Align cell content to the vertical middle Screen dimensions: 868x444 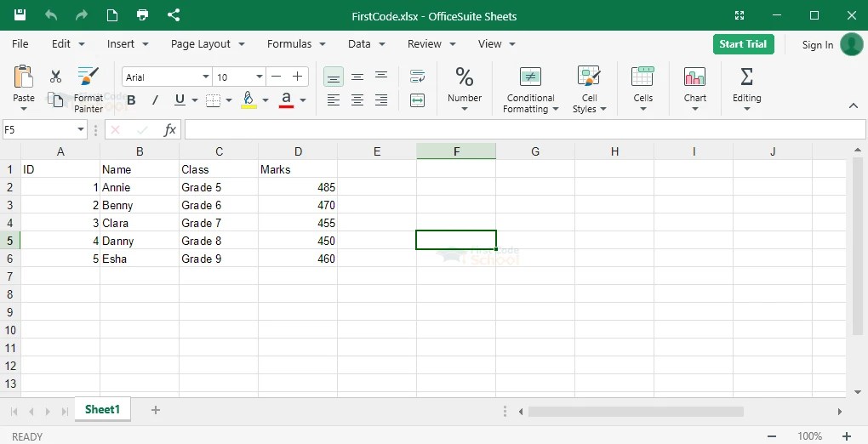coord(357,77)
